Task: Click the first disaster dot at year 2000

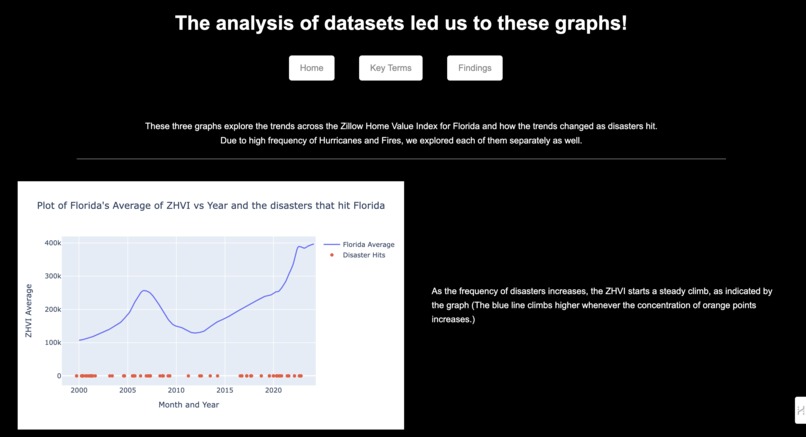Action: click(77, 376)
